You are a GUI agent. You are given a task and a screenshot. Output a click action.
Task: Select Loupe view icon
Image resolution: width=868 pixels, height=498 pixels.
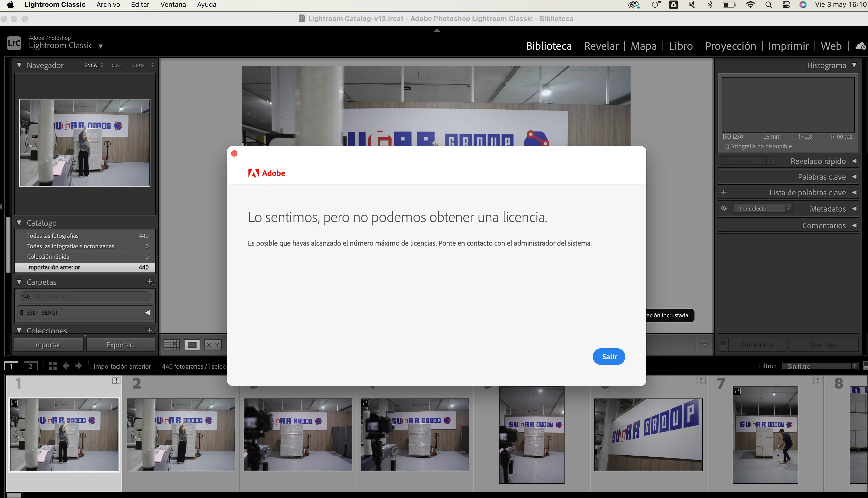click(192, 345)
